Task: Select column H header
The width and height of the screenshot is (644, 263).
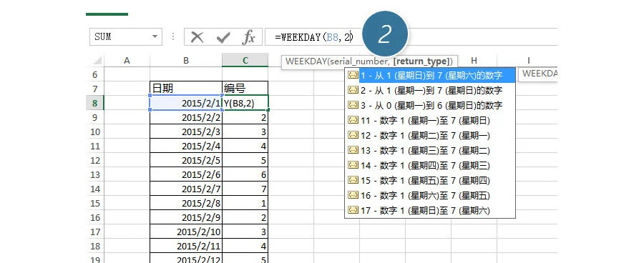Action: (x=474, y=61)
